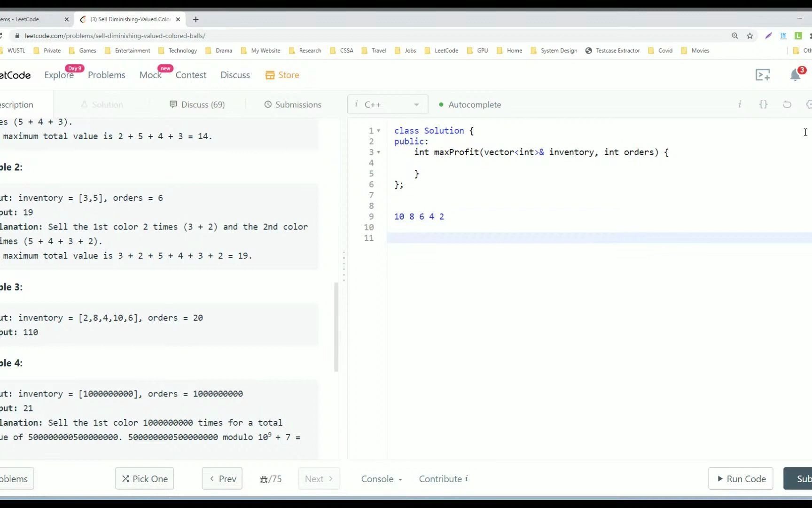Open the Explore menu
The image size is (812, 508).
click(59, 75)
